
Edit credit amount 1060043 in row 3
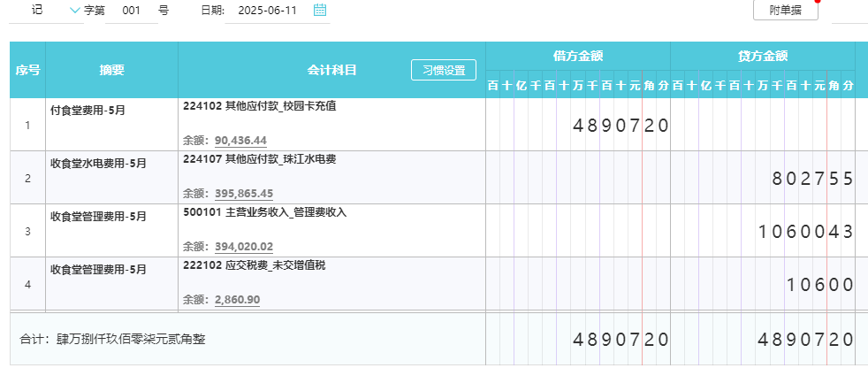[763, 231]
